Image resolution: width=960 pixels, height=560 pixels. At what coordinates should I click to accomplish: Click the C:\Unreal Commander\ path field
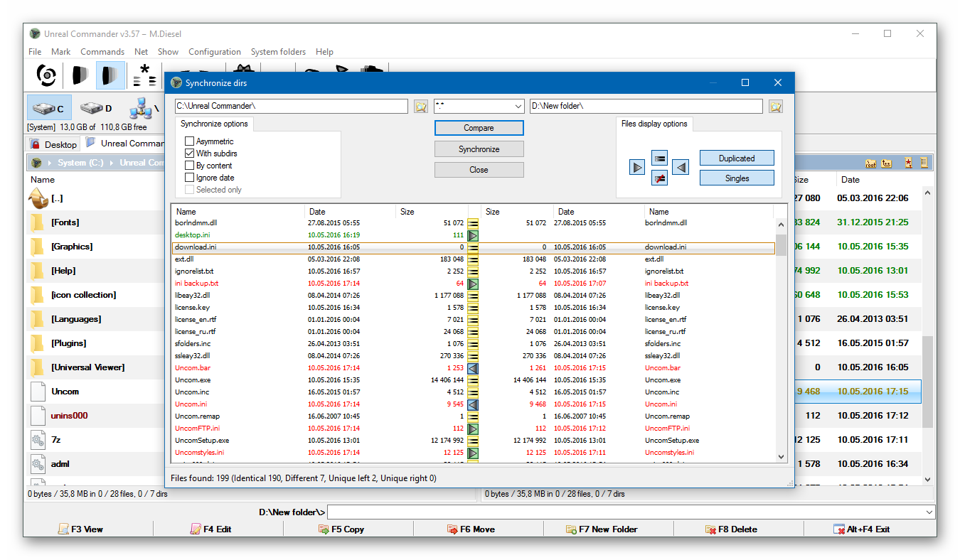pos(292,106)
